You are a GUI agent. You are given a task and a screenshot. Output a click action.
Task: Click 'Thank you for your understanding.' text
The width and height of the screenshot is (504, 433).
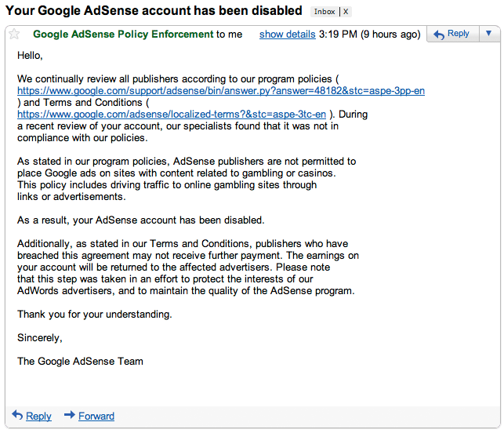[95, 315]
